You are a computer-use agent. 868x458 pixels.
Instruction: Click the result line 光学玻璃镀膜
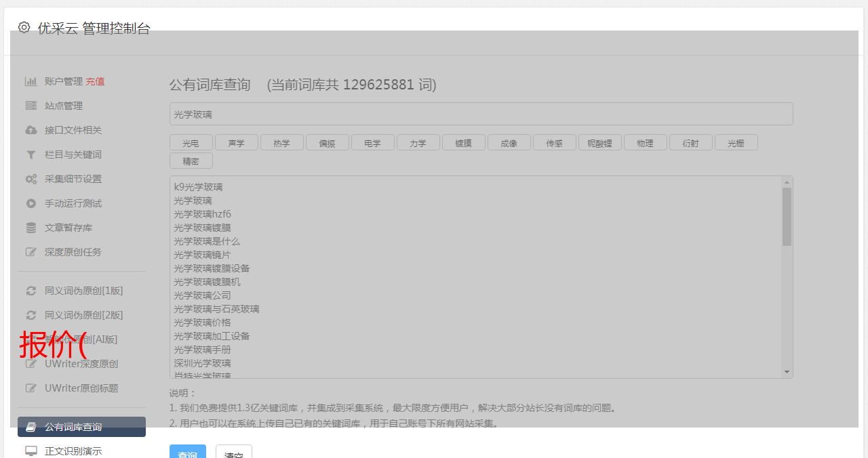click(202, 228)
